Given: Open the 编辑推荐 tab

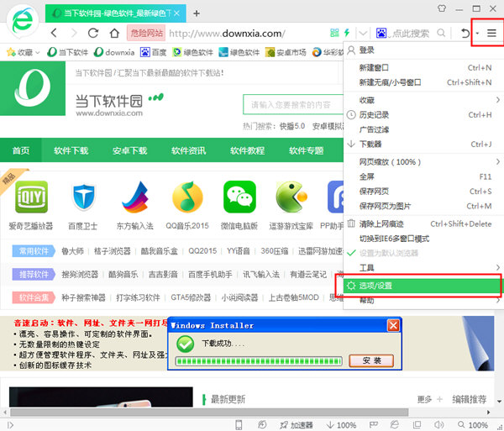Looking at the screenshot, I should 469,399.
